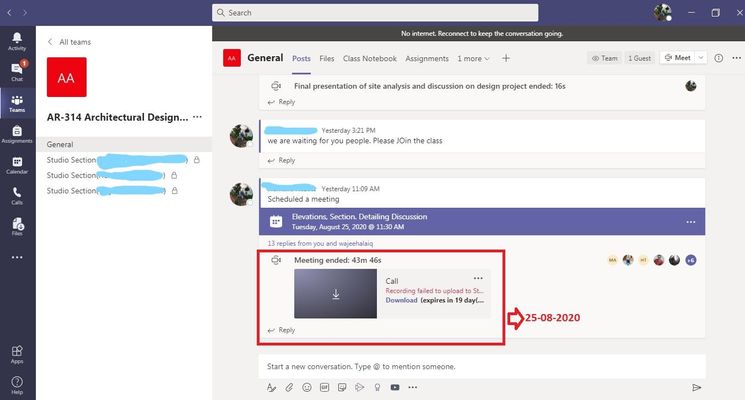Screen dimensions: 745x400
Task: Attach a file with paperclip icon
Action: click(x=289, y=387)
